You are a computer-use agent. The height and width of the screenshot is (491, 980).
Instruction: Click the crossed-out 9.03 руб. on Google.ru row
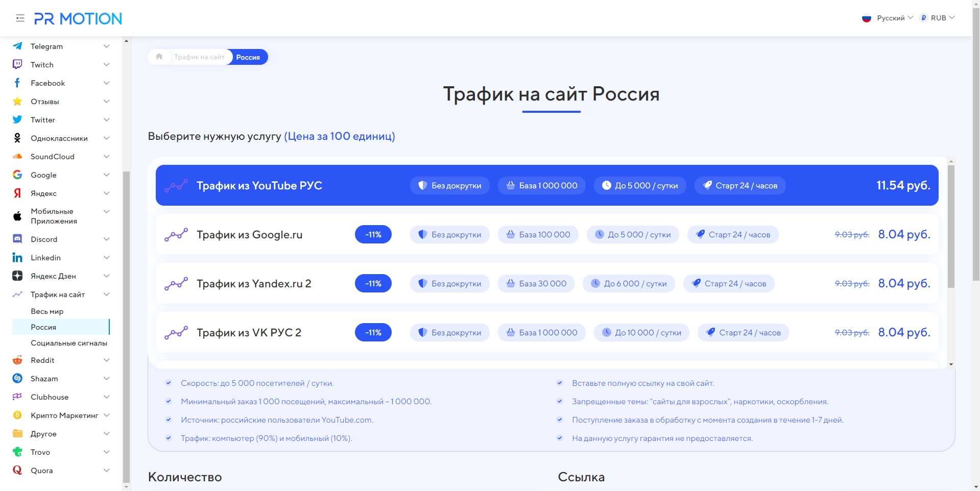click(x=852, y=234)
